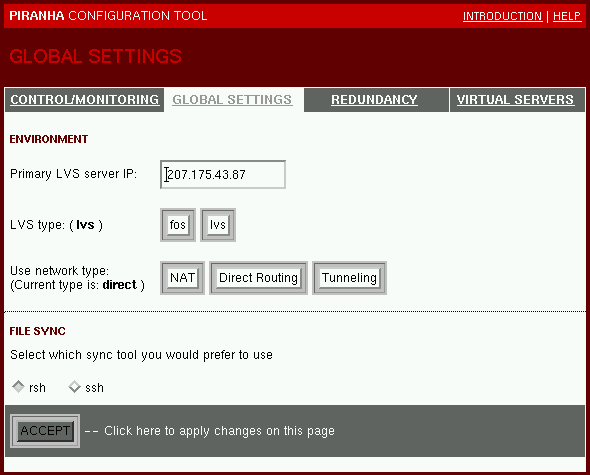Click the Global Settings page heading
Screen dimensions: 590x475
(96, 56)
